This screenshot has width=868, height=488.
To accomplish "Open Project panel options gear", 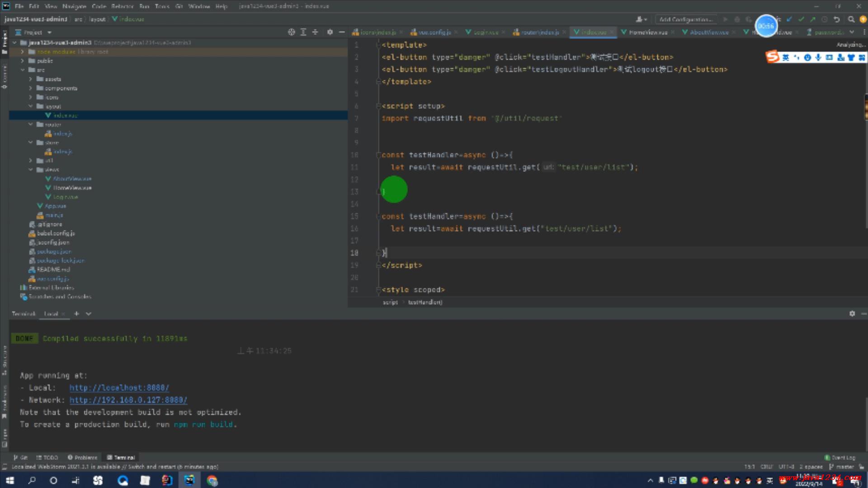I will click(x=330, y=32).
